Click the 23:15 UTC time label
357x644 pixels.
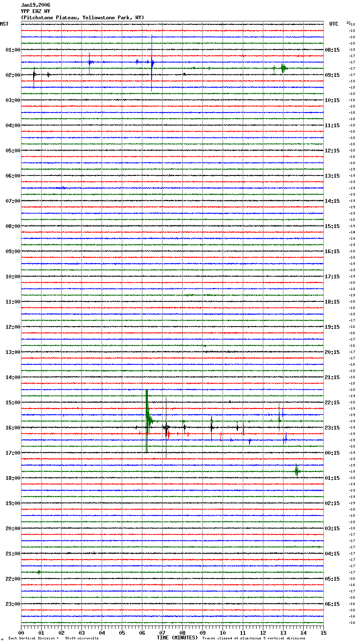click(332, 428)
